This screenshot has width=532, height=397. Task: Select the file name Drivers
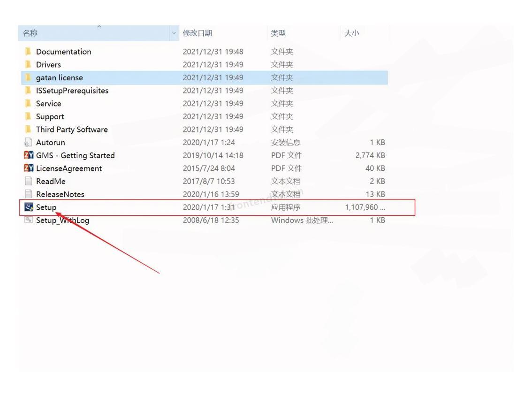pyautogui.click(x=48, y=64)
